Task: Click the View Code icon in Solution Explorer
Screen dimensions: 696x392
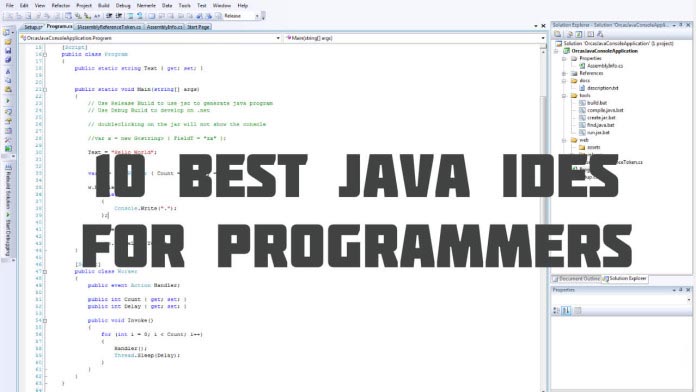Action: [590, 34]
